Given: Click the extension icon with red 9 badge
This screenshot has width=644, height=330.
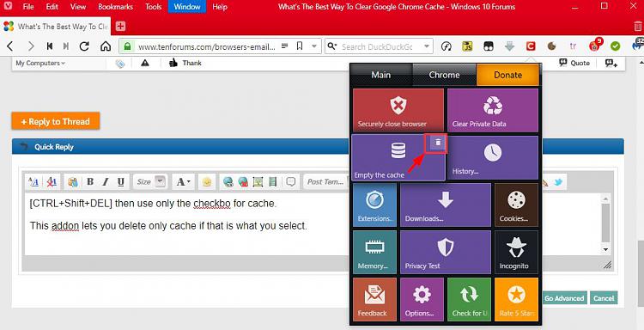Looking at the screenshot, I should pyautogui.click(x=595, y=46).
